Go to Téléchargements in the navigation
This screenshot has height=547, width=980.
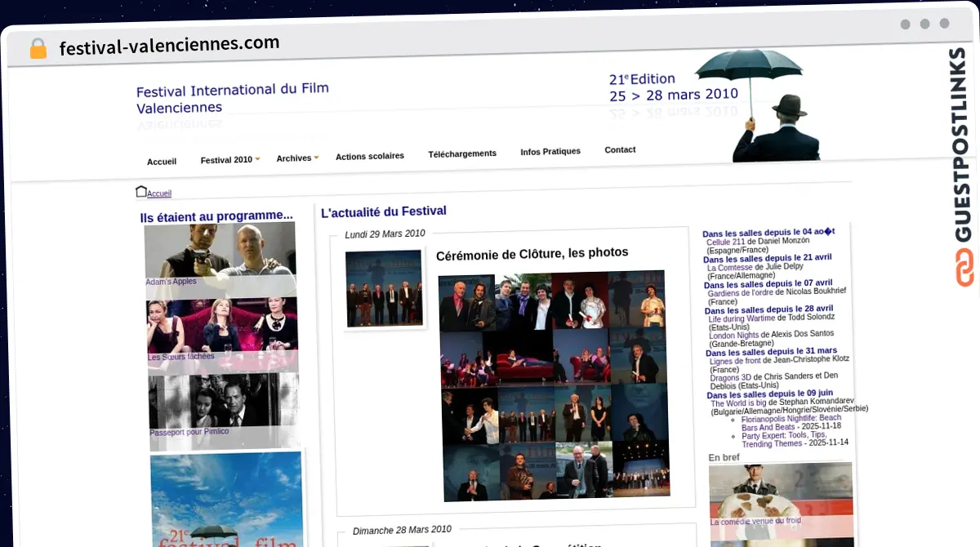pyautogui.click(x=462, y=153)
